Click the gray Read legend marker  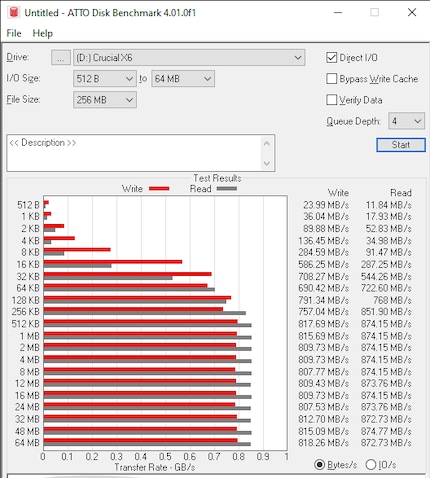coord(227,189)
